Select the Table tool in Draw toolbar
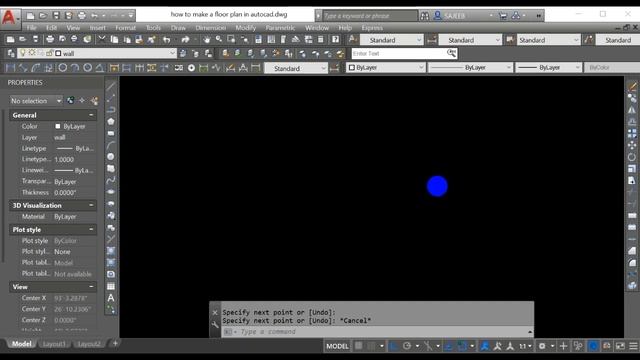The width and height of the screenshot is (640, 360). pyautogui.click(x=111, y=286)
